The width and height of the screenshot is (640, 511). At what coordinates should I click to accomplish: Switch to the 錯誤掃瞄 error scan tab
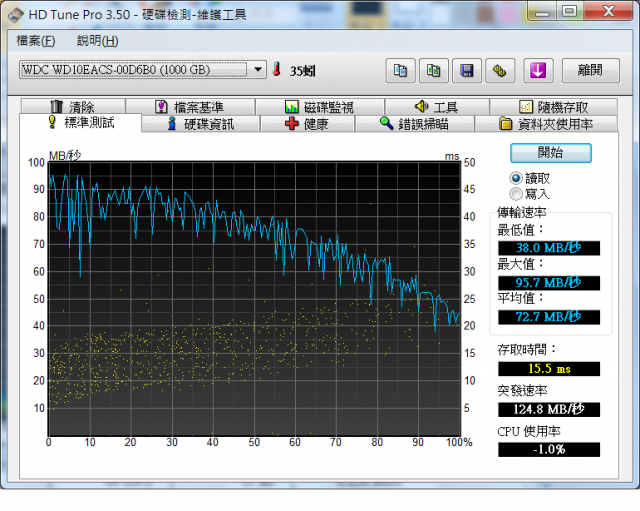pyautogui.click(x=415, y=124)
